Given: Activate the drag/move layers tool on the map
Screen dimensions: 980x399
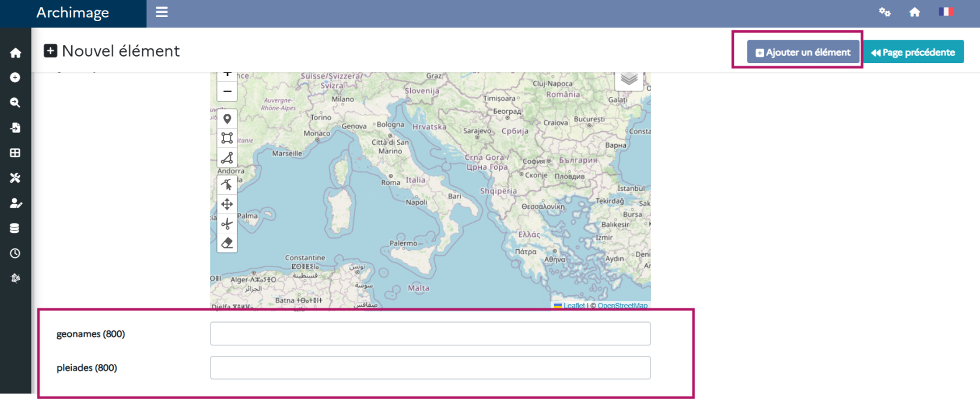Looking at the screenshot, I should pyautogui.click(x=227, y=204).
